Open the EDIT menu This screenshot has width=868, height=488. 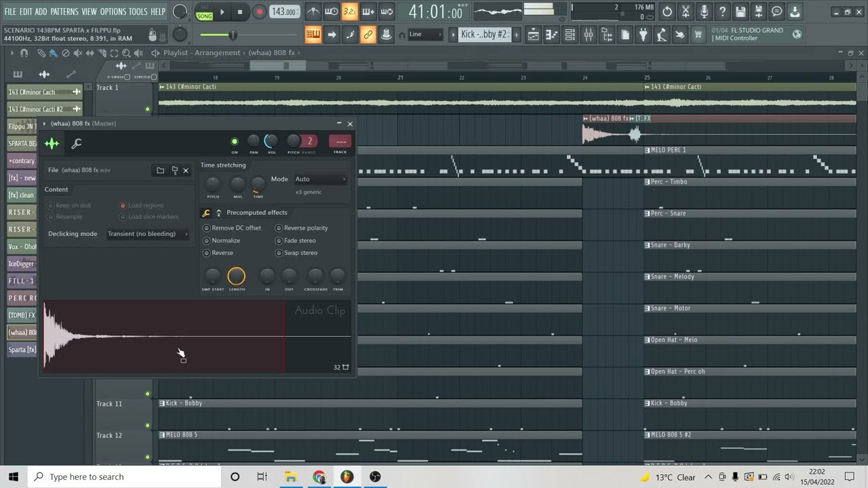(x=26, y=12)
